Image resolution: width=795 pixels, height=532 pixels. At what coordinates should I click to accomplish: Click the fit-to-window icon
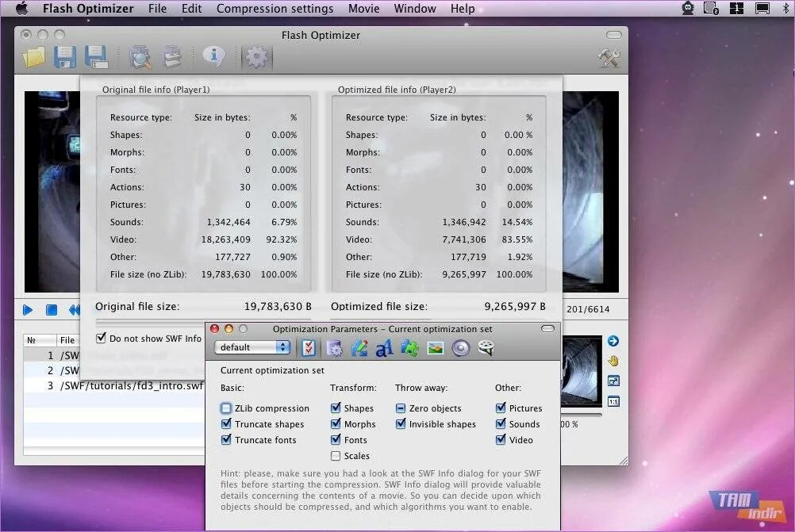pos(613,381)
